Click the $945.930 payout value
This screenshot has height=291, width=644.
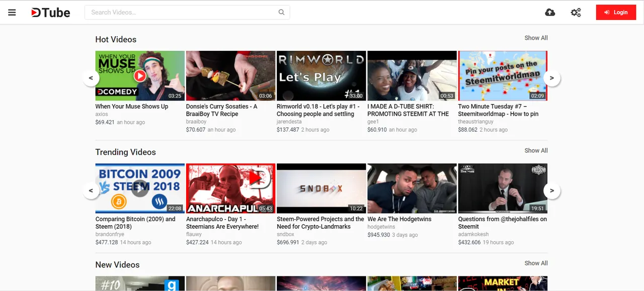pos(379,235)
